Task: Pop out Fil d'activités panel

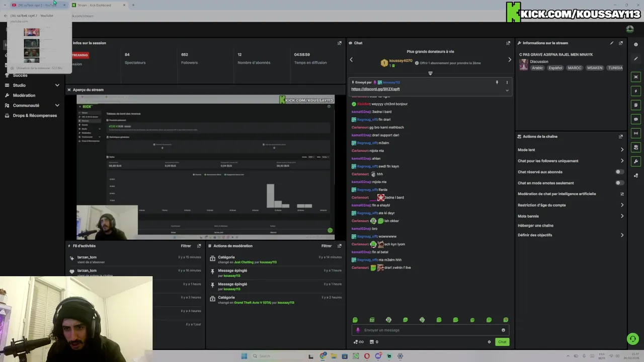Action: [199, 246]
